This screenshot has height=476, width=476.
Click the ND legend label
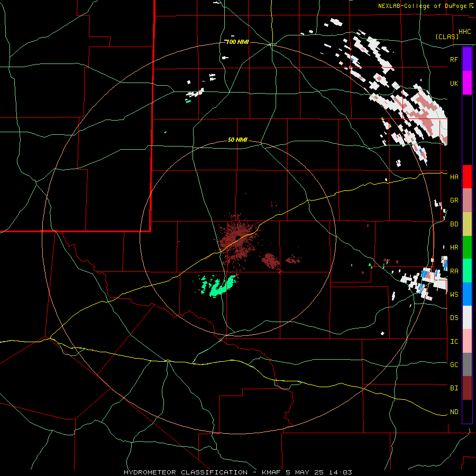[x=454, y=412]
